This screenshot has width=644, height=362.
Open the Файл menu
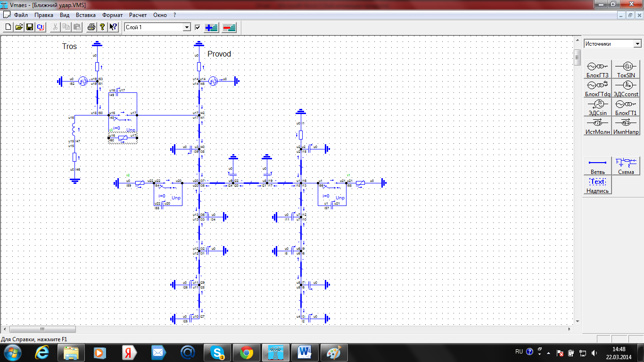[21, 15]
